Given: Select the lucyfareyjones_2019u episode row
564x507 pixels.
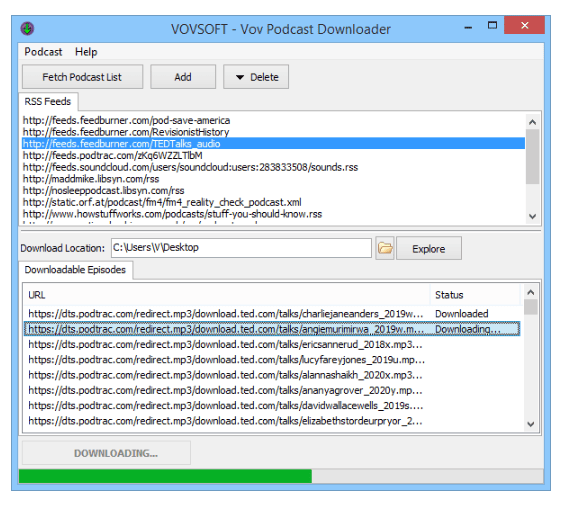Looking at the screenshot, I should tap(272, 360).
